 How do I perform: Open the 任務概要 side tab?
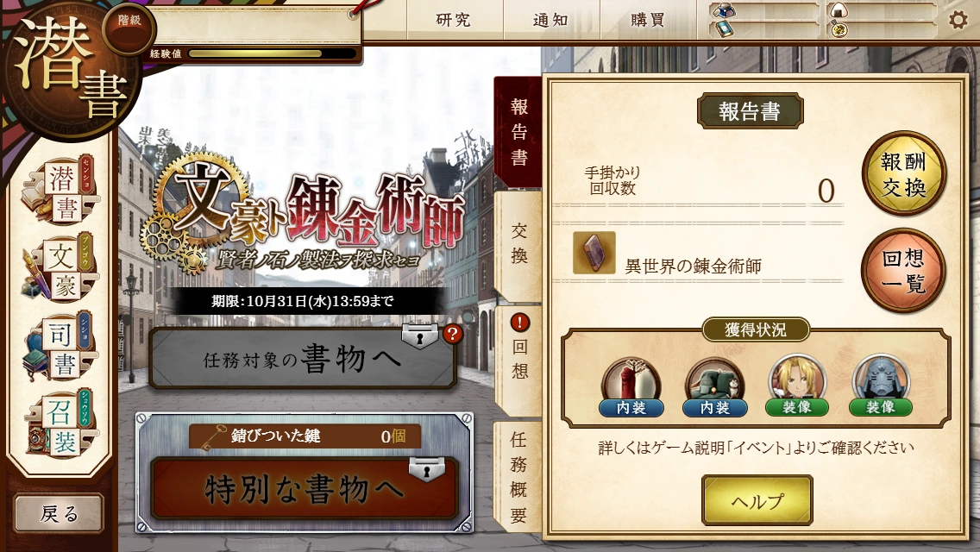point(518,478)
